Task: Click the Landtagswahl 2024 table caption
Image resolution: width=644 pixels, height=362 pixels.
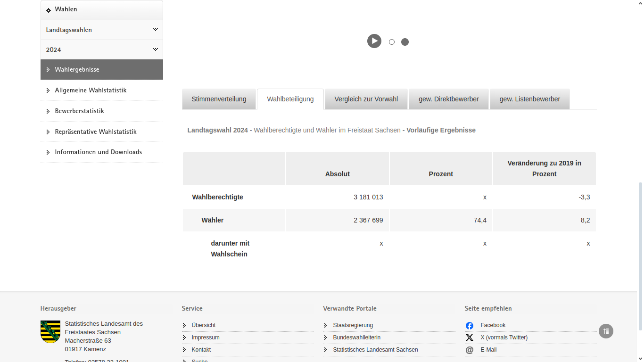Action: coord(331,130)
